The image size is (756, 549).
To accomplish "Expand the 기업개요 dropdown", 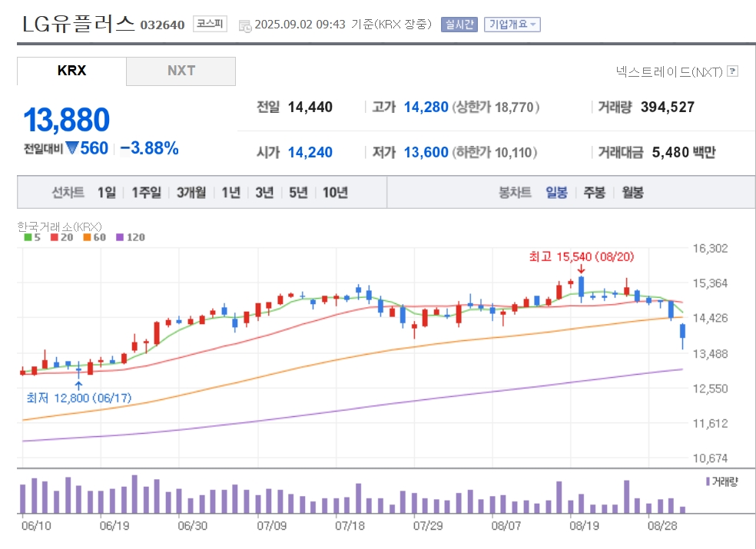I will tap(512, 25).
